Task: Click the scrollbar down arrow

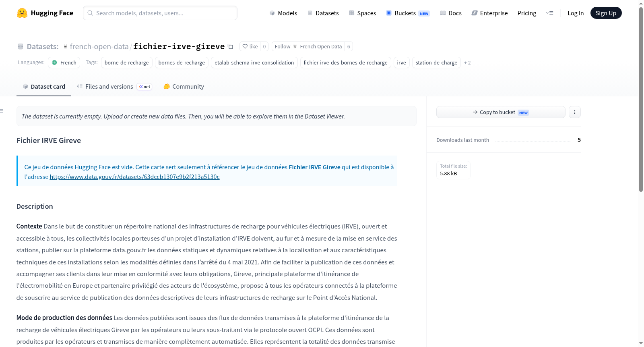Action: (641, 343)
